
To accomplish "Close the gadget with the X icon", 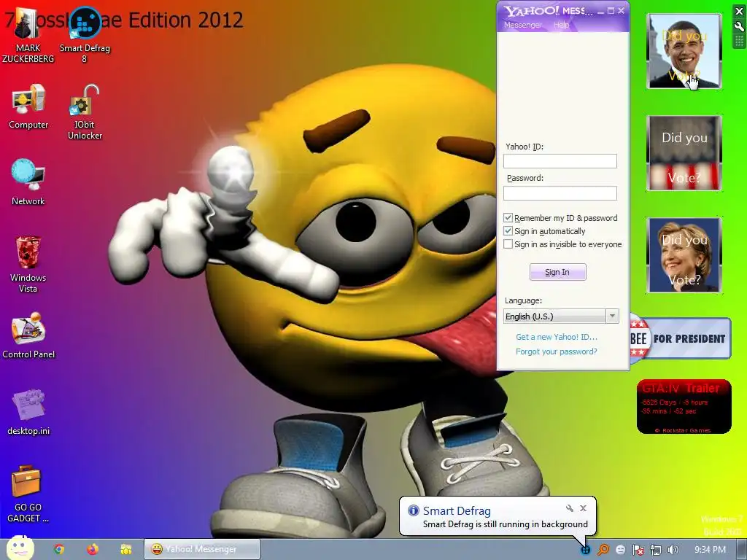I will (x=739, y=12).
